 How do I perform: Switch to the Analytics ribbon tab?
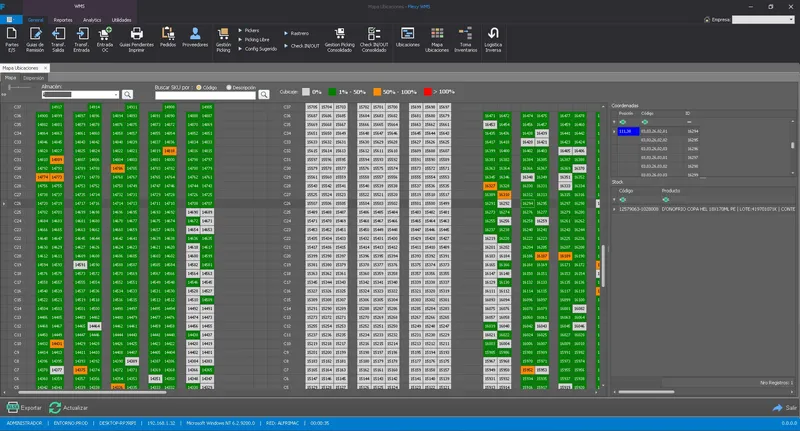coord(92,19)
